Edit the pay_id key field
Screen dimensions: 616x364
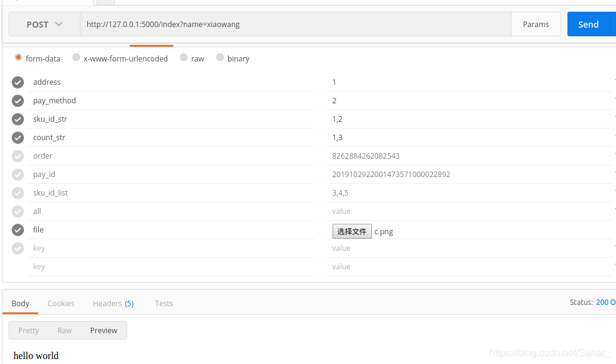pyautogui.click(x=170, y=175)
